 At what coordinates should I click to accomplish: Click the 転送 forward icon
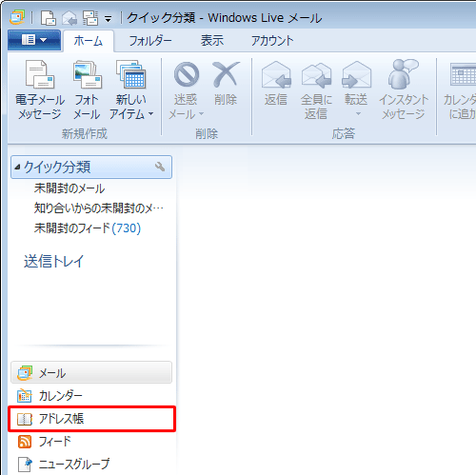tap(356, 75)
